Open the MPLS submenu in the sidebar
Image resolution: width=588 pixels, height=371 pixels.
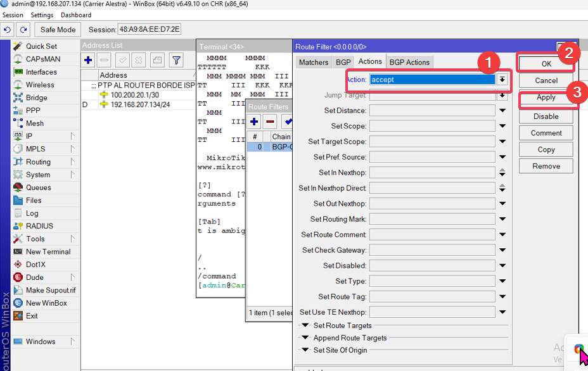pos(46,149)
